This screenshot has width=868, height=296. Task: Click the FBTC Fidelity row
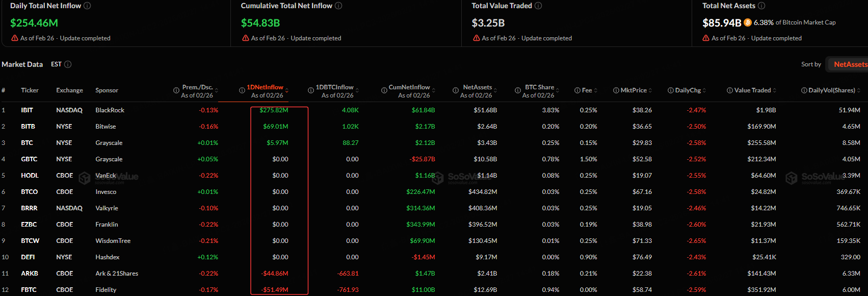click(x=106, y=290)
